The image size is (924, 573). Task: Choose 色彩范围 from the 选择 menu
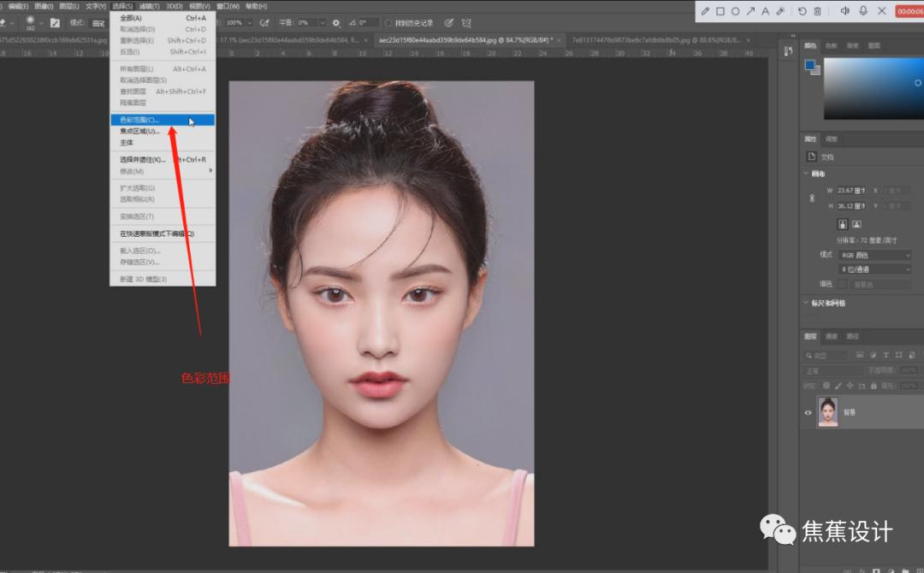141,120
